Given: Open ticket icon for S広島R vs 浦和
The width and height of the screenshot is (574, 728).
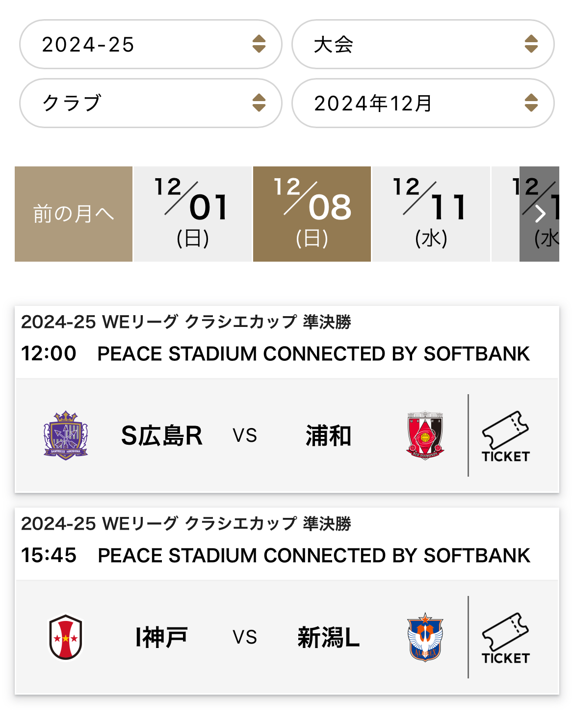Looking at the screenshot, I should (x=506, y=436).
